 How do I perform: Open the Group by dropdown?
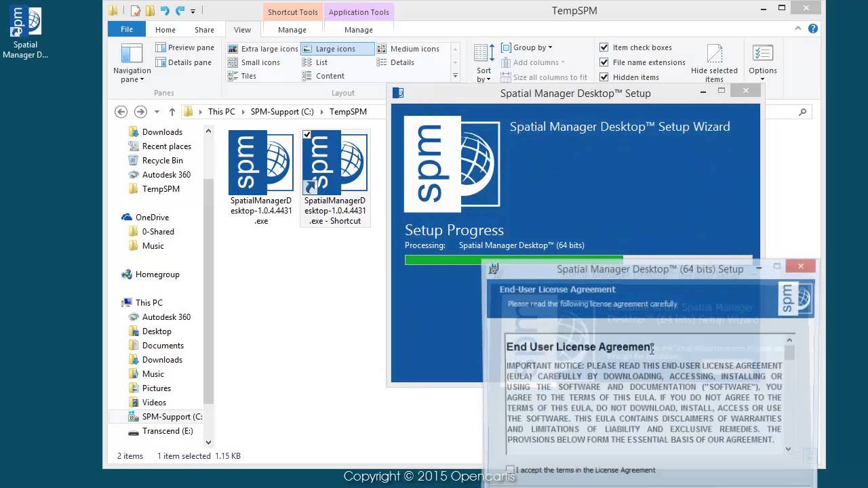point(527,47)
